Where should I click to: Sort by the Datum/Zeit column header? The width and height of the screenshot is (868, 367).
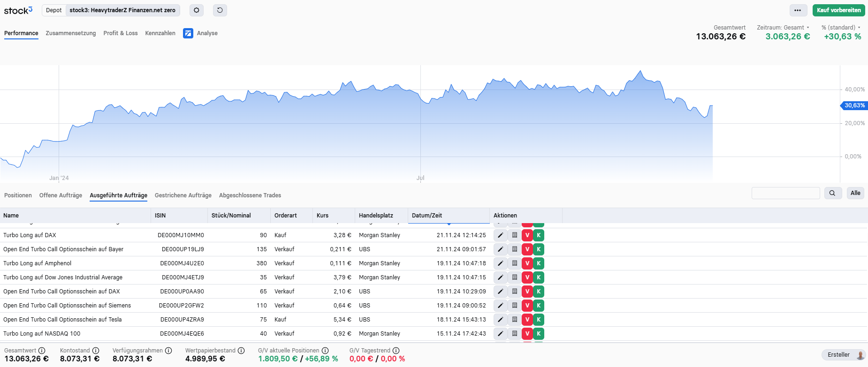pos(449,216)
